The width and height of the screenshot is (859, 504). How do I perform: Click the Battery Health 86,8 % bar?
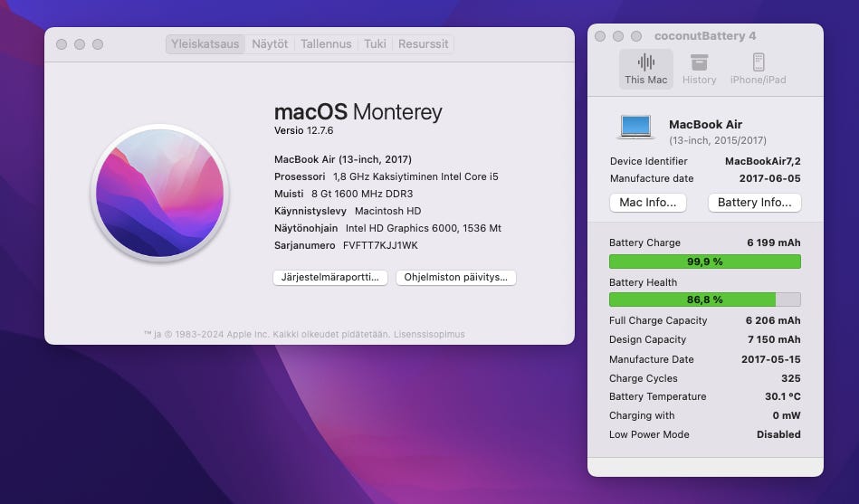coord(705,300)
